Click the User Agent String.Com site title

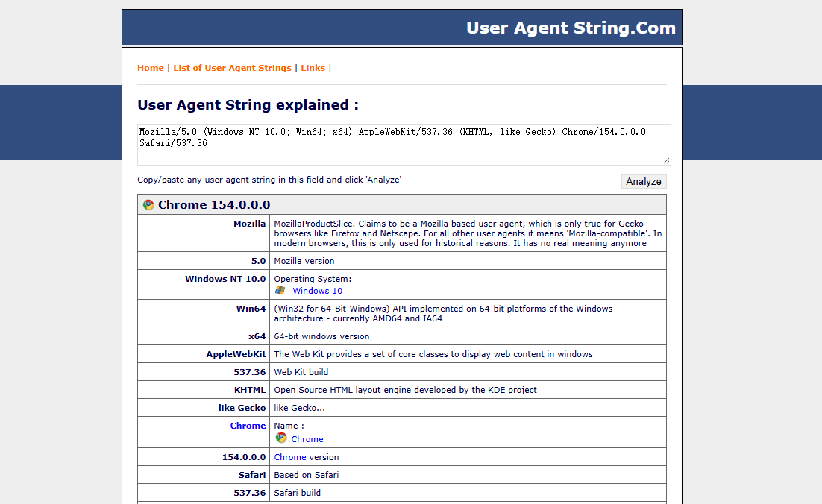(571, 28)
